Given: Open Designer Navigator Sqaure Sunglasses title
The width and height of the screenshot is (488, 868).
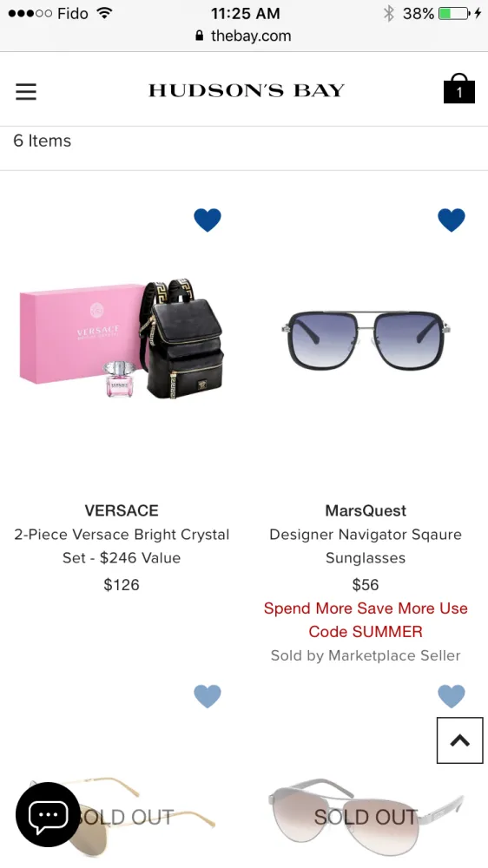Looking at the screenshot, I should tap(366, 546).
